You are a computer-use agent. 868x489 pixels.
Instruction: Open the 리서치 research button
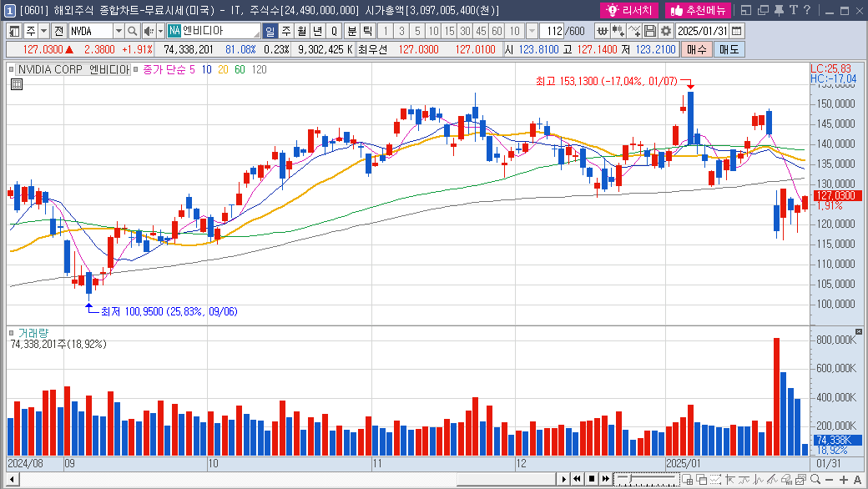(x=629, y=10)
